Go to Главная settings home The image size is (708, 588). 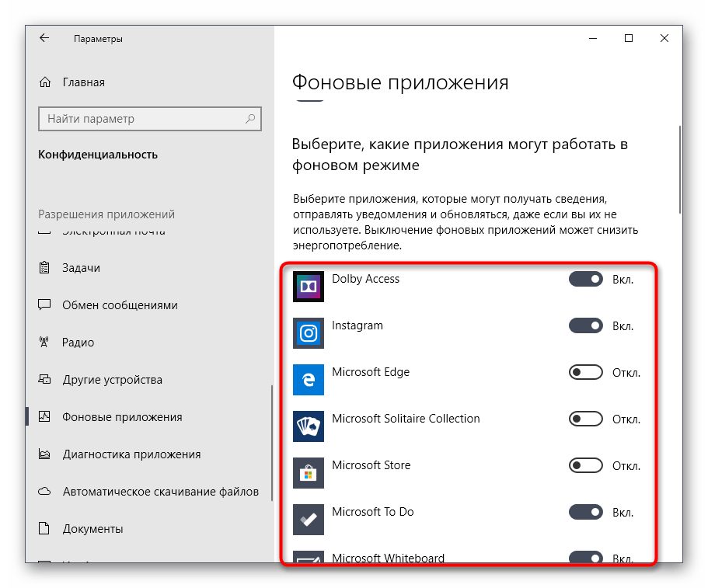point(83,82)
